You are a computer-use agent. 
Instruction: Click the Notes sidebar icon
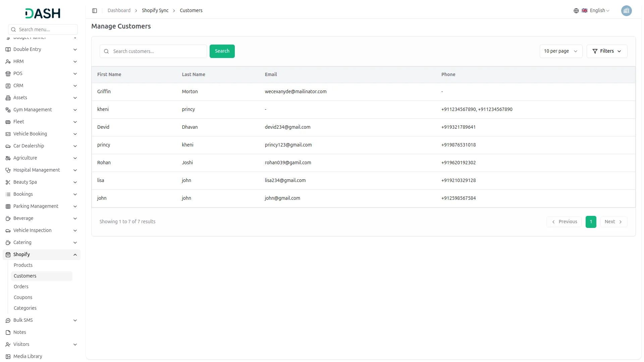coord(8,333)
